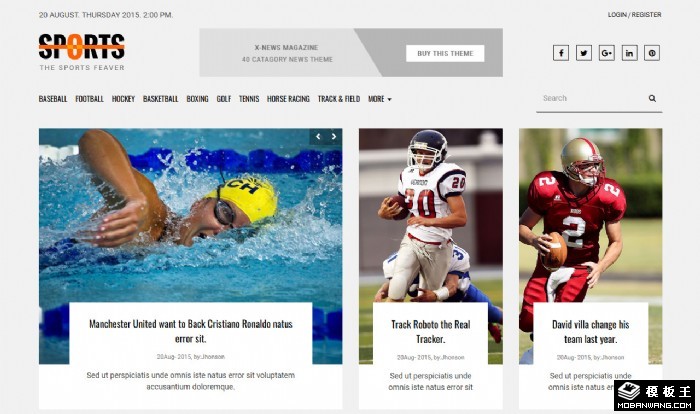Open the Pinterest social icon
Screen dimensions: 700x414
(x=652, y=53)
